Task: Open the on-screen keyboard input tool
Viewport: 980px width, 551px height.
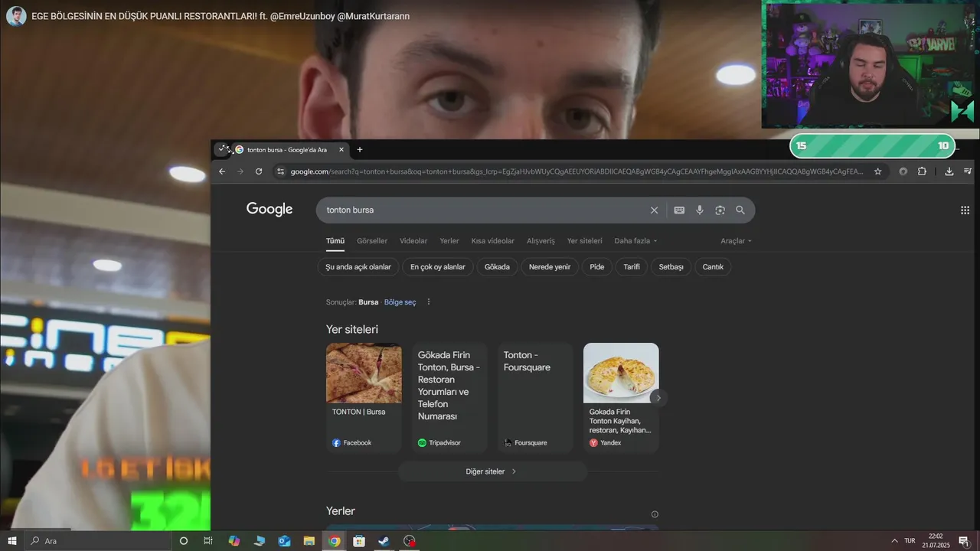Action: pyautogui.click(x=679, y=210)
